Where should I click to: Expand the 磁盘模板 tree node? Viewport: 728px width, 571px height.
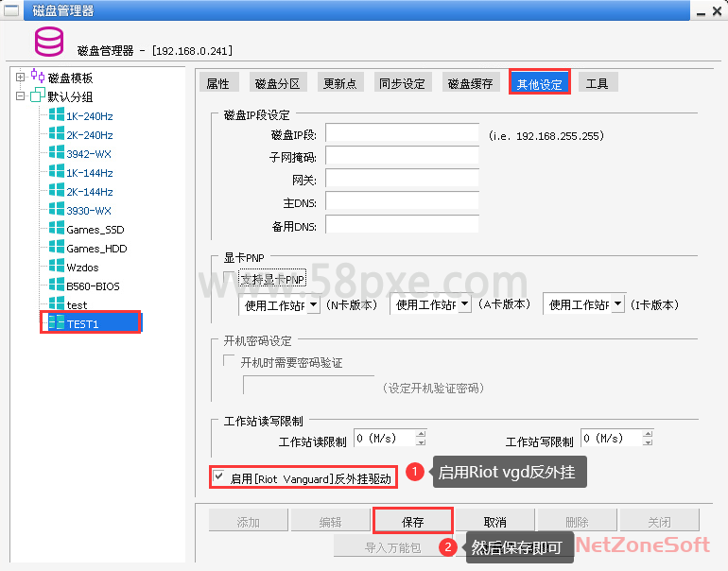[x=20, y=78]
